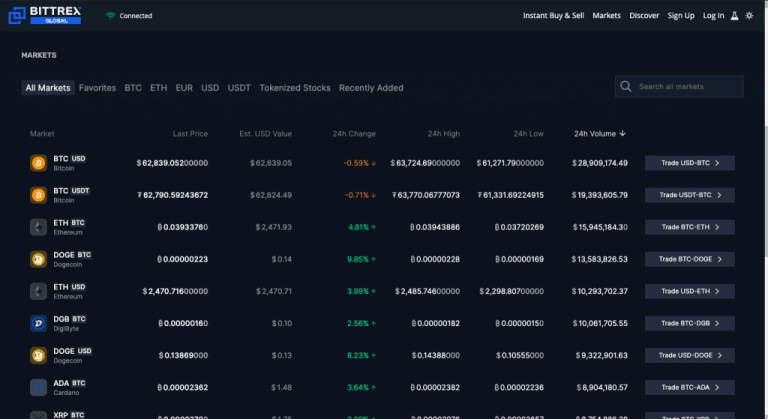This screenshot has width=768, height=419.
Task: Click the Trade BTC-ADA button
Action: pyautogui.click(x=690, y=388)
